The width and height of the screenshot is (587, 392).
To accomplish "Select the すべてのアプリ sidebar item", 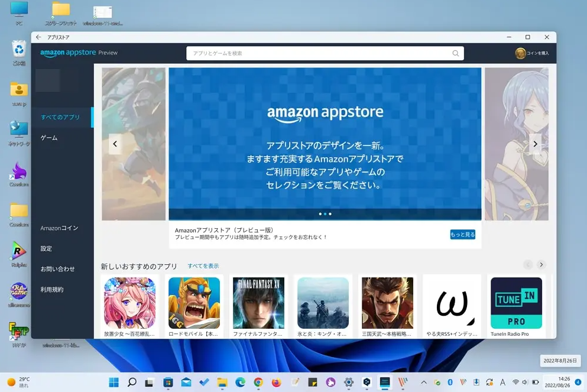I will pos(62,117).
